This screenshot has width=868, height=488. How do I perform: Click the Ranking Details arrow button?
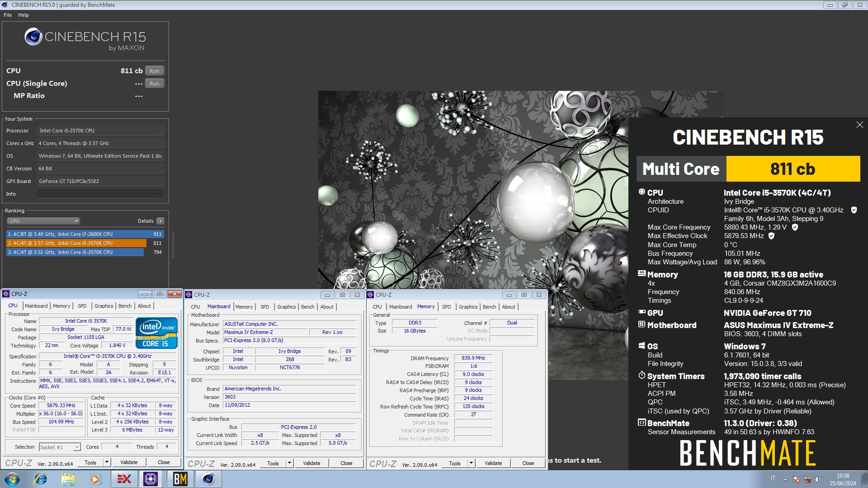click(x=160, y=221)
